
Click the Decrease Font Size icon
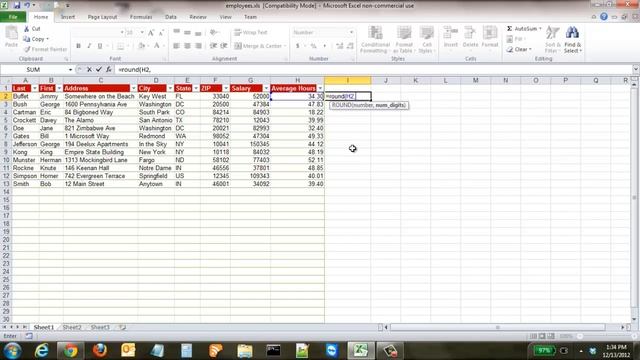pyautogui.click(x=161, y=33)
